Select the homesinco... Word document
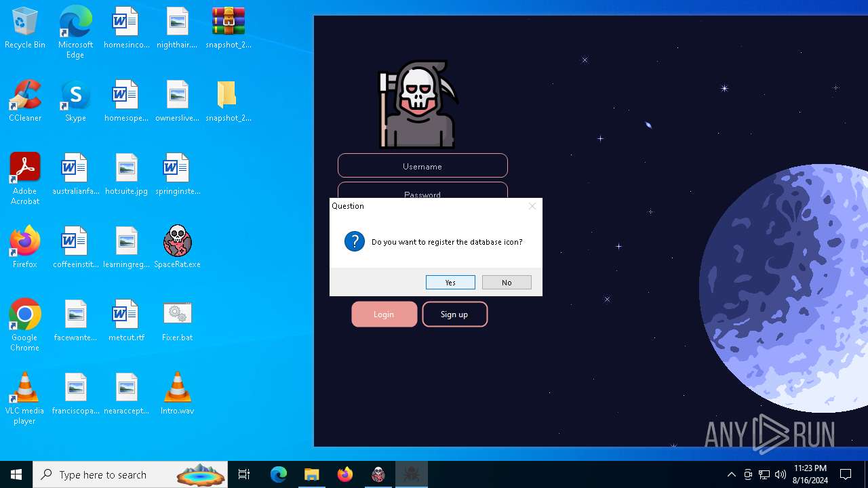The width and height of the screenshot is (868, 488). pyautogui.click(x=126, y=29)
